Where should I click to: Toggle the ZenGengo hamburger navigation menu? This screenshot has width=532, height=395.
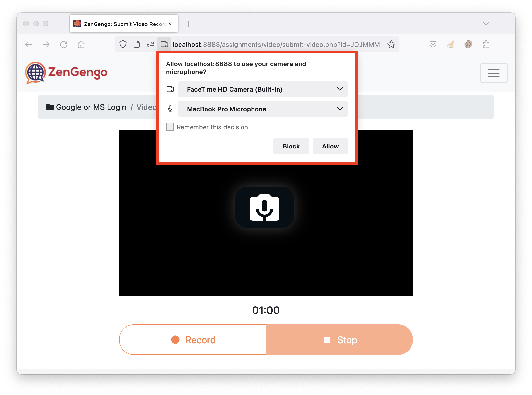(x=493, y=73)
